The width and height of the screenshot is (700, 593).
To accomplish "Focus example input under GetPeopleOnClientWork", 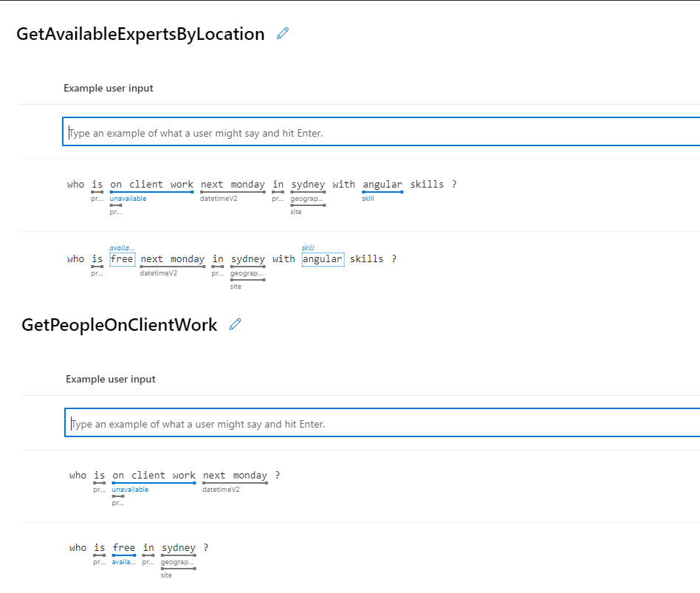I will click(x=382, y=424).
